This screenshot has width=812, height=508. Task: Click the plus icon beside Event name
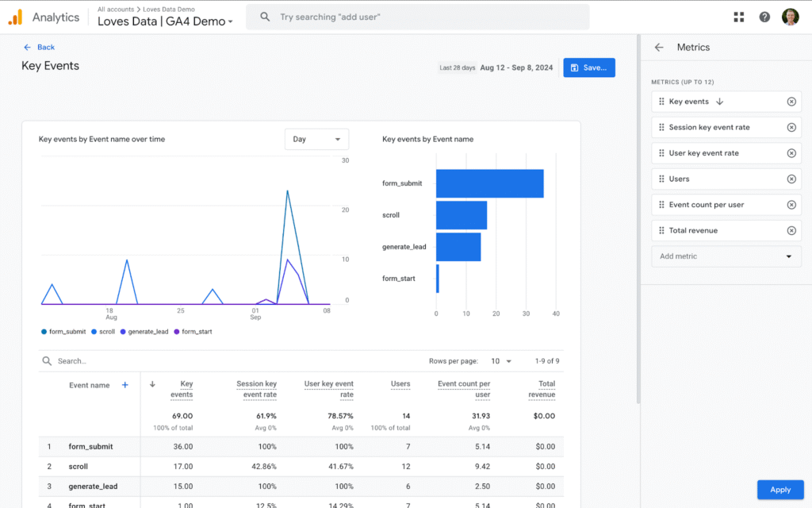[x=124, y=385]
